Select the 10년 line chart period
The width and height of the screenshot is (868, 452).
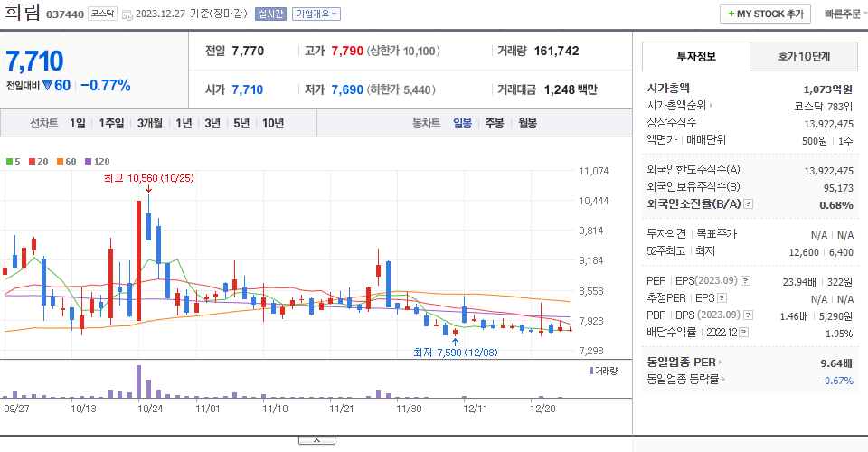273,123
